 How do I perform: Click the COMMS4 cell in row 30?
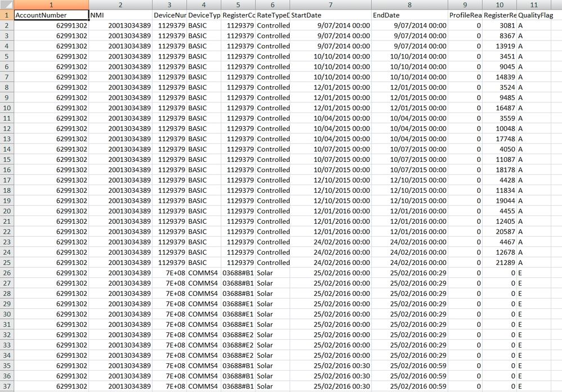[204, 314]
